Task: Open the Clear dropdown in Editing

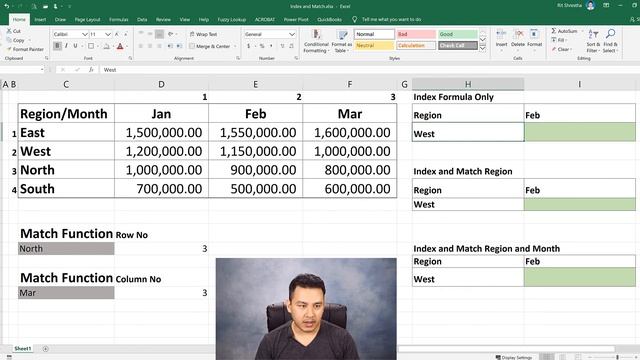Action: point(562,49)
